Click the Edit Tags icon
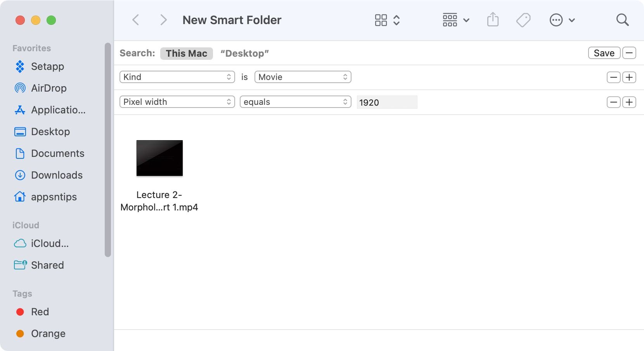 click(523, 20)
